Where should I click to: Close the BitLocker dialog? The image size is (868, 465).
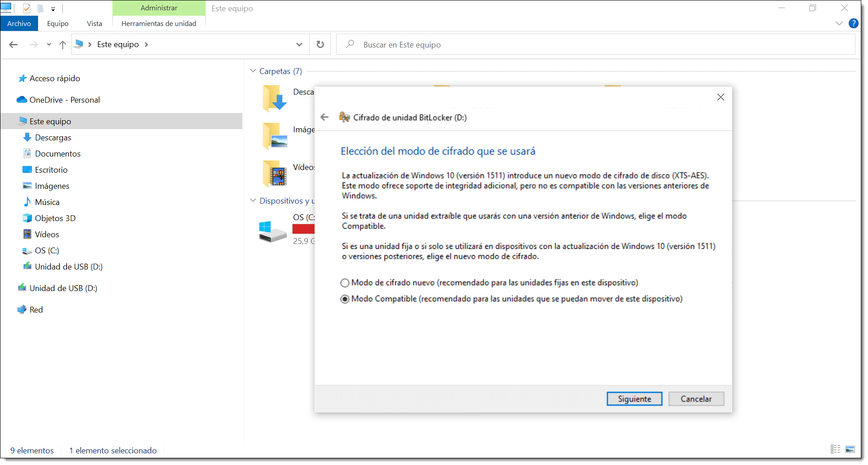(x=721, y=97)
